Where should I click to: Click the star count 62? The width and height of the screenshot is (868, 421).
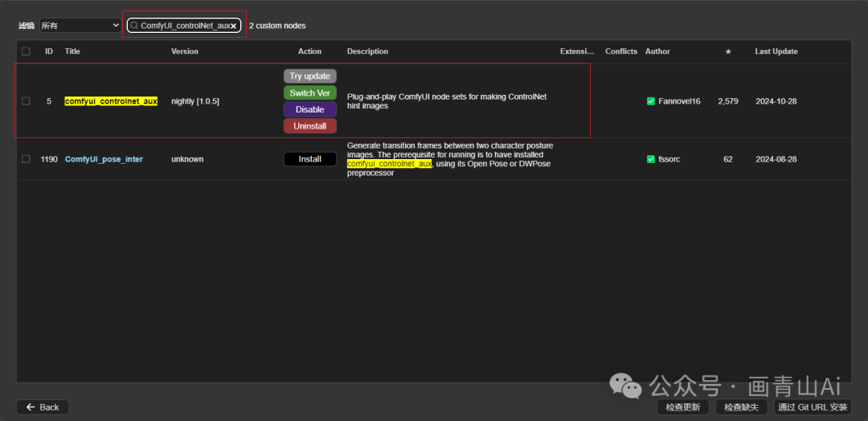pos(728,159)
